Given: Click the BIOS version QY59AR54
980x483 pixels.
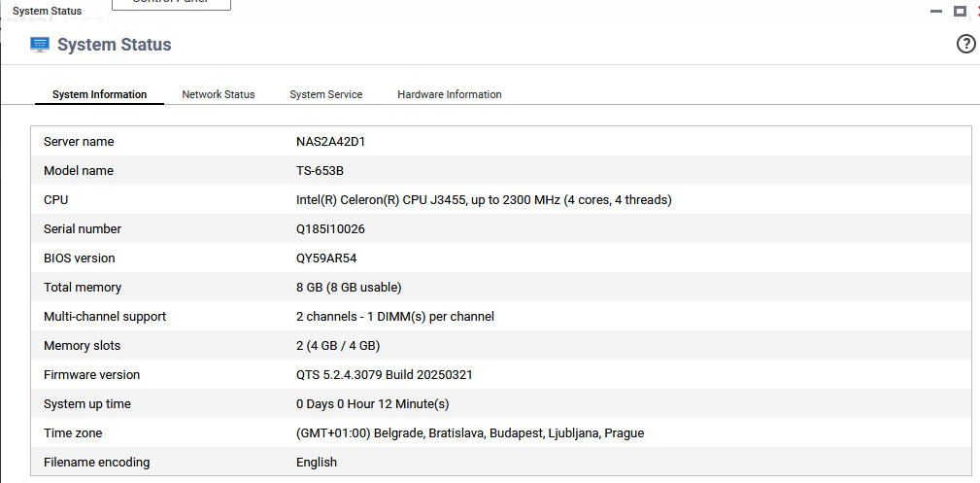Looking at the screenshot, I should tap(328, 259).
